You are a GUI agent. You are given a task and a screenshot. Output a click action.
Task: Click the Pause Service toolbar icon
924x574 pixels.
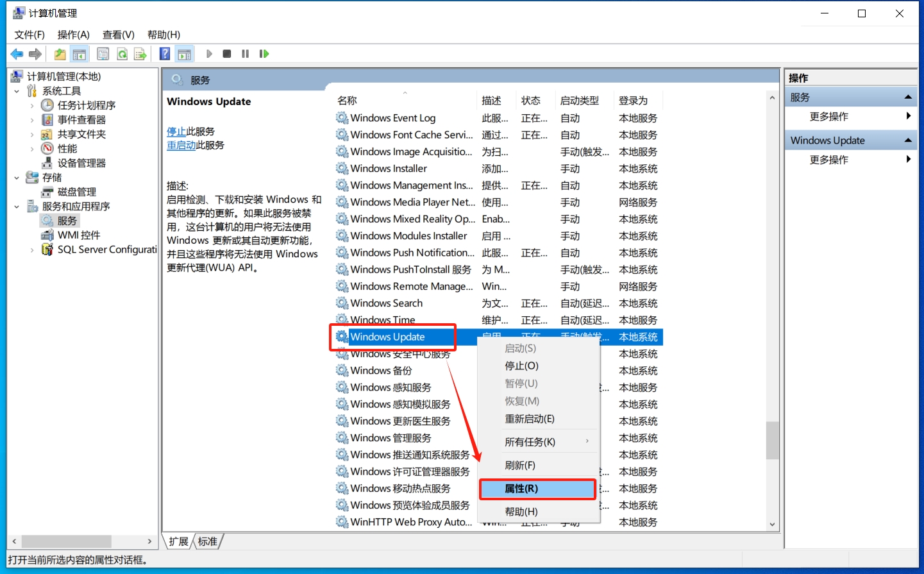pos(245,54)
